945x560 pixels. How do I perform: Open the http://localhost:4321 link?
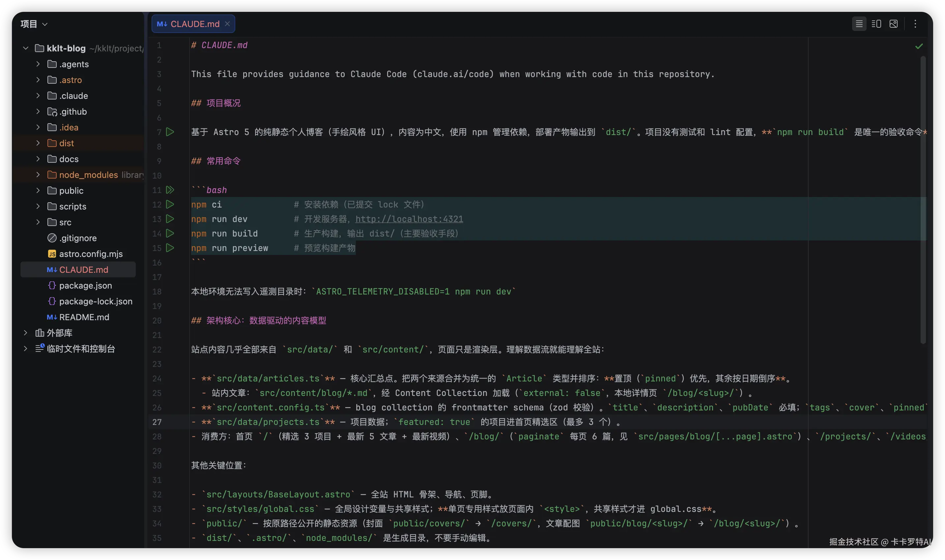click(409, 219)
